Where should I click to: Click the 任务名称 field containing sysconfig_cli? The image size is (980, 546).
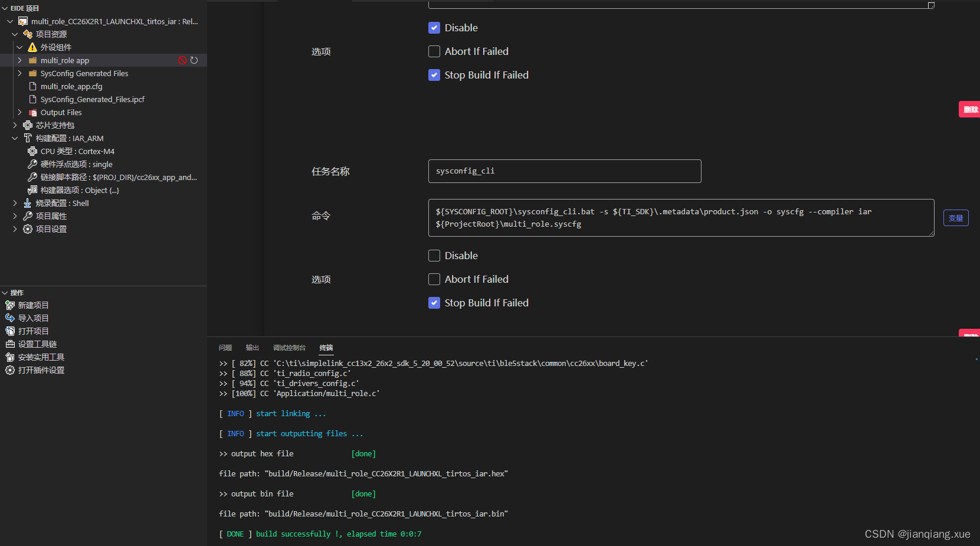[x=565, y=171]
